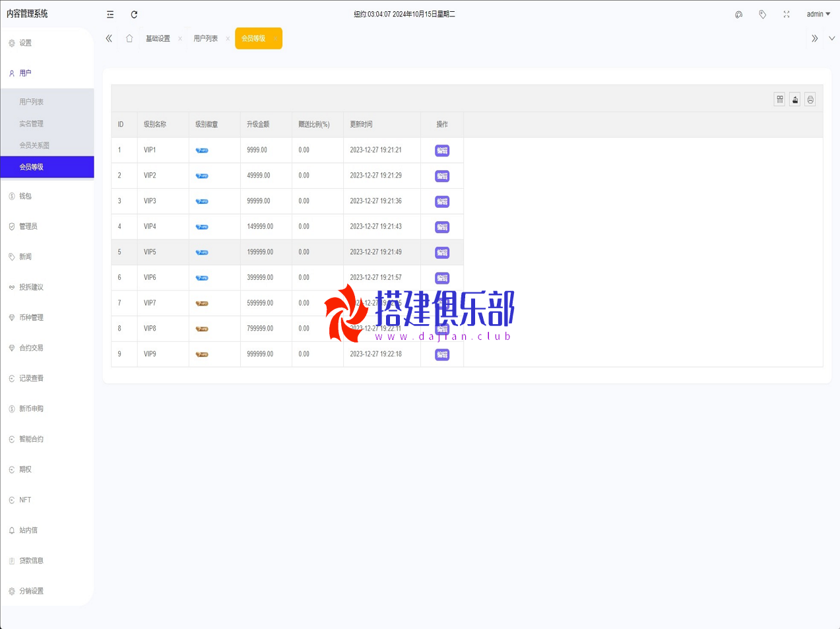Expand the 合约交易 sidebar menu
This screenshot has width=840, height=629.
coord(47,348)
